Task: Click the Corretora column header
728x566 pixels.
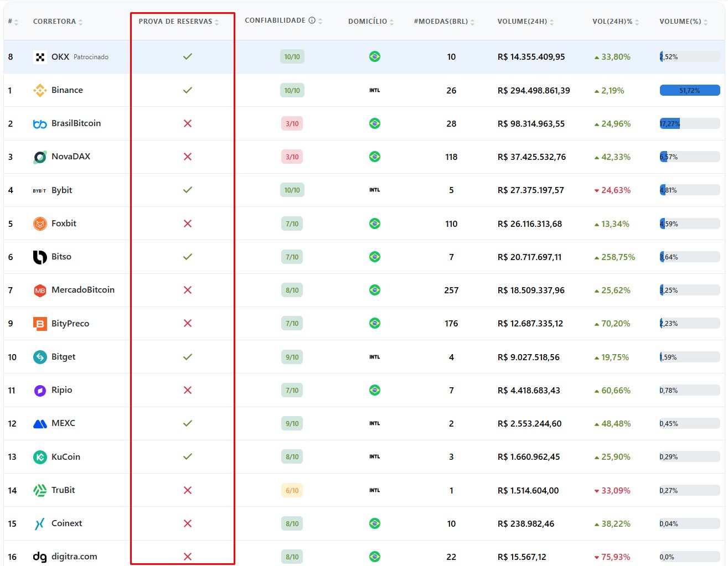Action: click(54, 22)
